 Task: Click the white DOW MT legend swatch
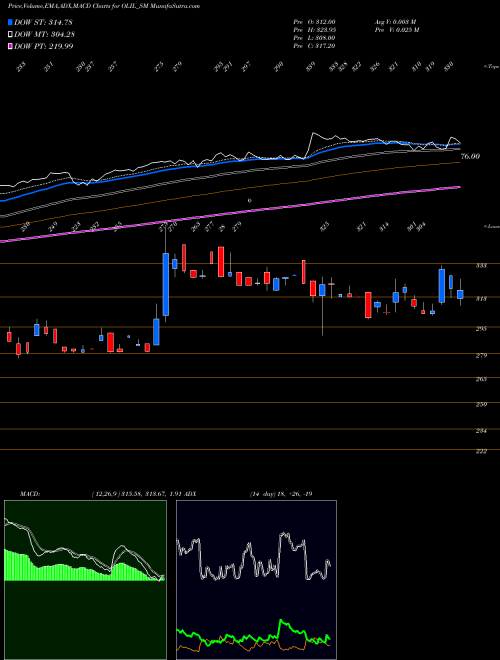(x=11, y=34)
